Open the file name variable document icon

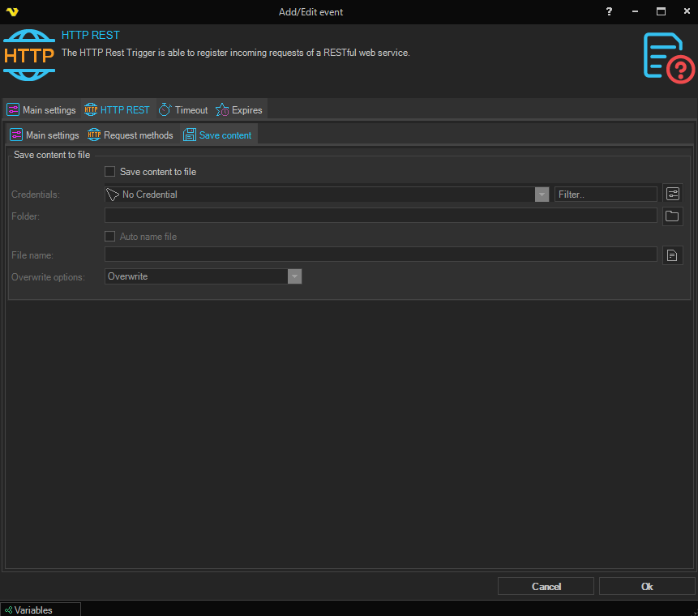pyautogui.click(x=673, y=255)
